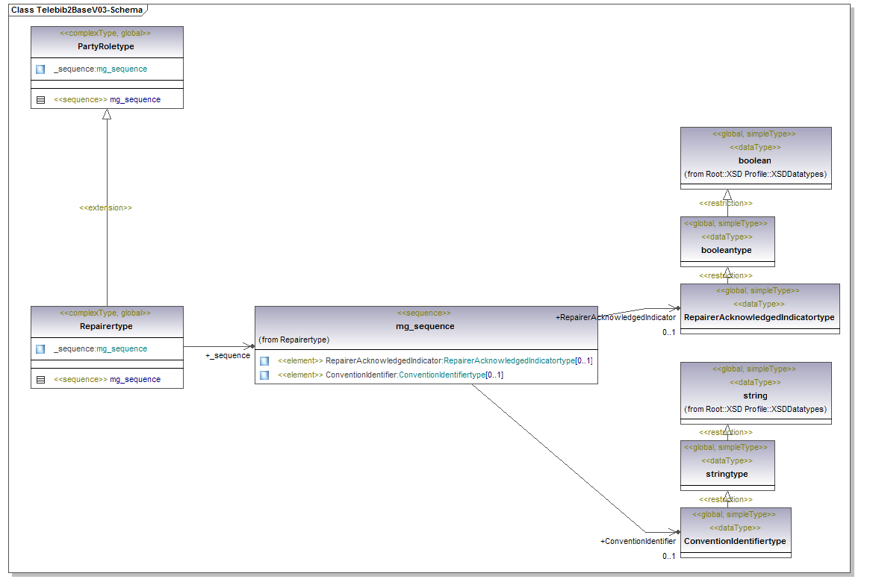Select the stringtype datatype box
Viewport: 870px width, 588px height.
[727, 466]
